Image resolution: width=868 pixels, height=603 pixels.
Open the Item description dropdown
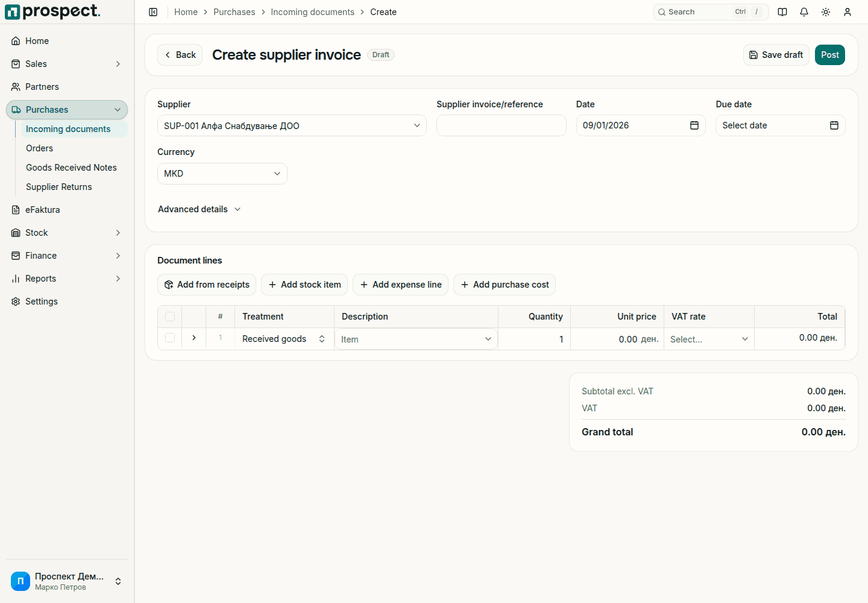[417, 339]
